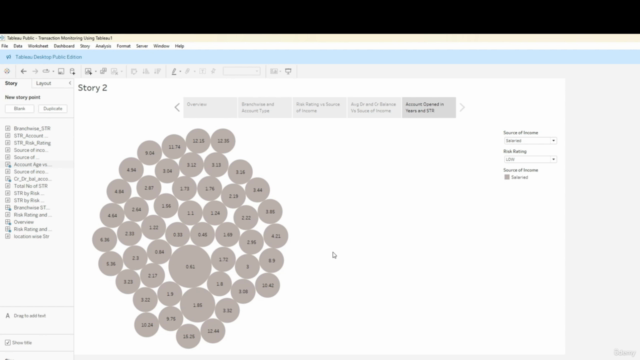The height and width of the screenshot is (360, 640).
Task: Select the STR_Account sheet in the list
Action: [x=30, y=136]
